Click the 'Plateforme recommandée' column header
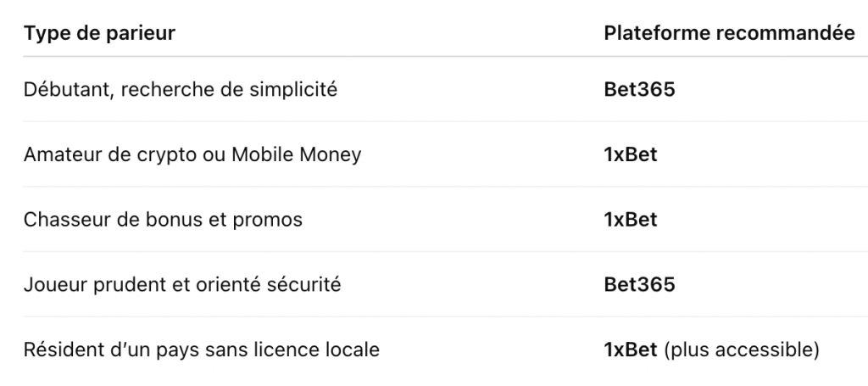 pos(729,33)
